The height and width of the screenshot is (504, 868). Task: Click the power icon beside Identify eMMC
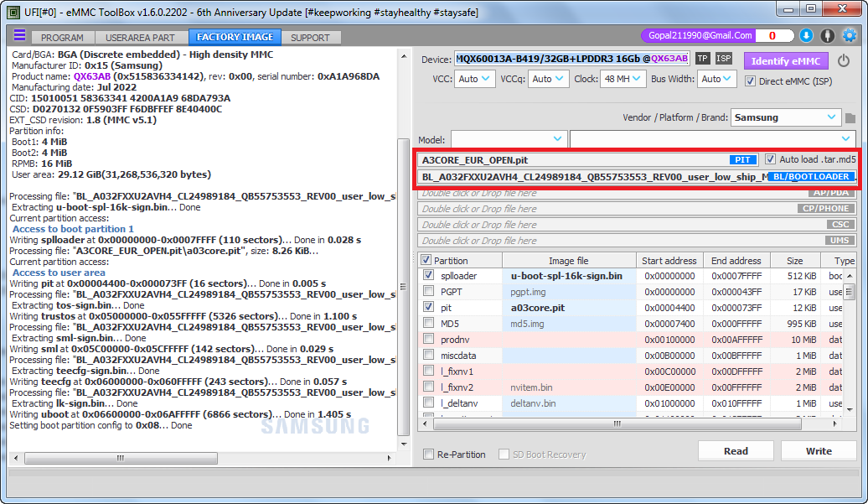(x=843, y=60)
